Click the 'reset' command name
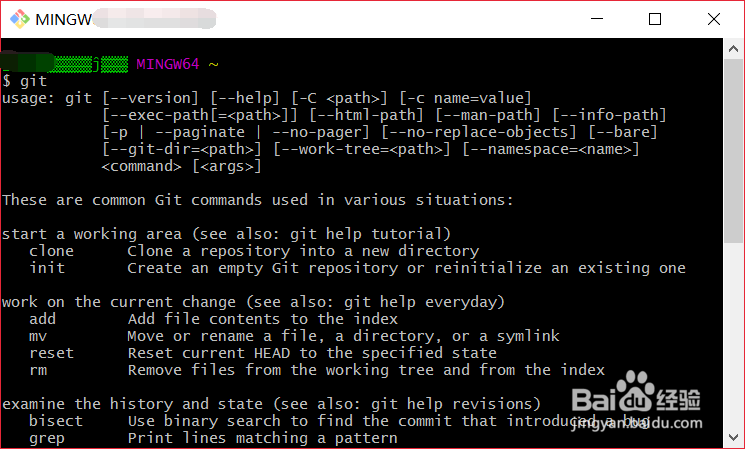The image size is (745, 449). click(51, 353)
